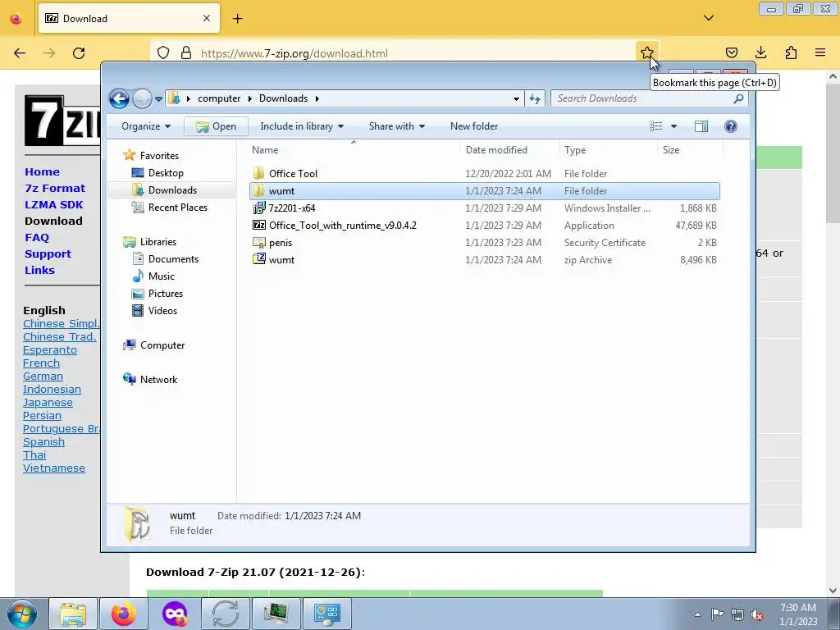The width and height of the screenshot is (840, 630).
Task: Open the Include in library menu
Action: tap(302, 126)
